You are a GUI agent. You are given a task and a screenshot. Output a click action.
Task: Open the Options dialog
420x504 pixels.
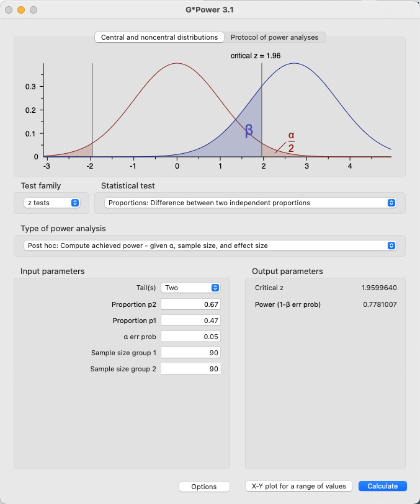204,487
